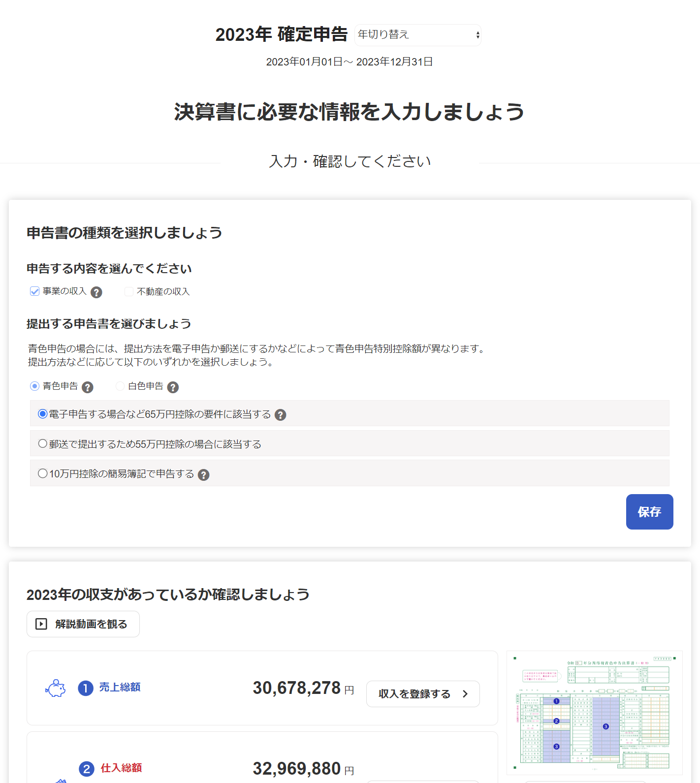
Task: Click help icon next to 事業の収入
Action: [96, 292]
